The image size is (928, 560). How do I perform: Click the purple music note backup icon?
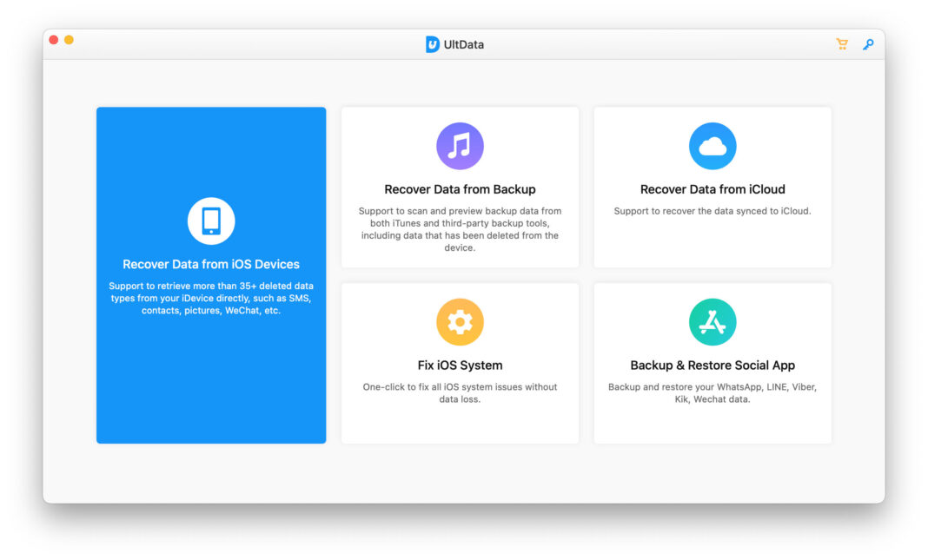pyautogui.click(x=460, y=145)
